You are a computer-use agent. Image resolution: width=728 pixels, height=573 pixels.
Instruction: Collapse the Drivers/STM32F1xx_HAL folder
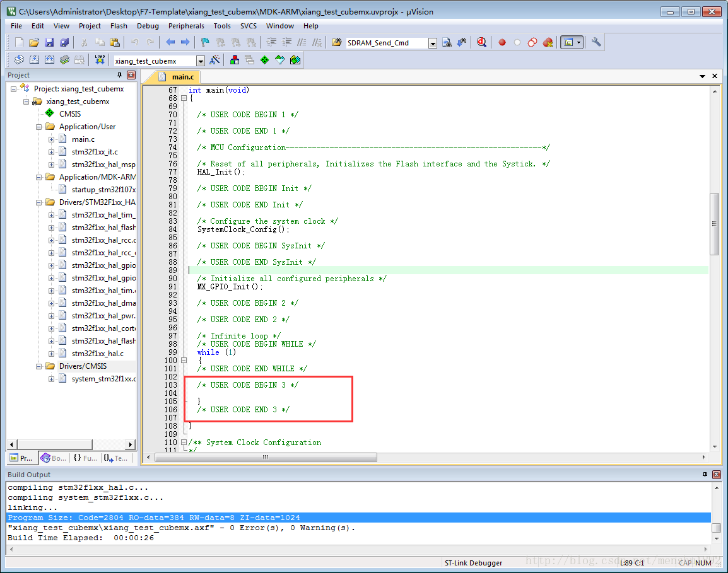(39, 202)
